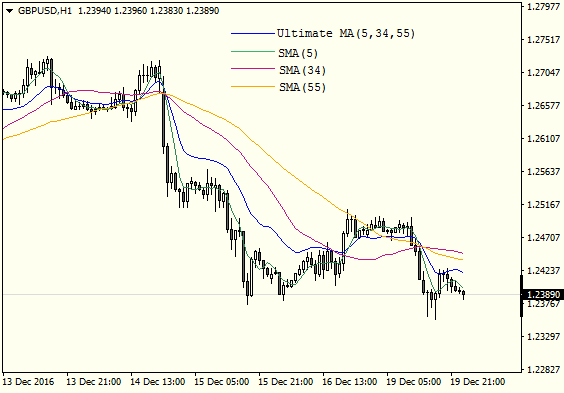Click the 19 Dec 21:00 time axis label

478,381
